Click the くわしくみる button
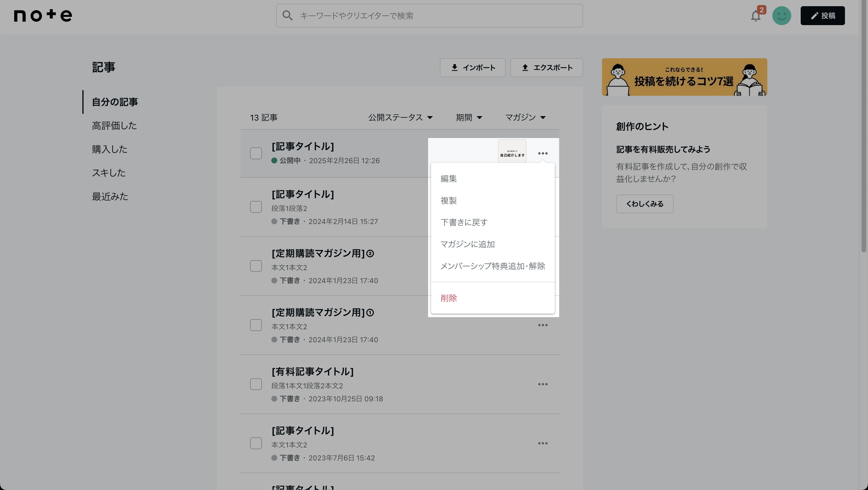 (x=645, y=204)
